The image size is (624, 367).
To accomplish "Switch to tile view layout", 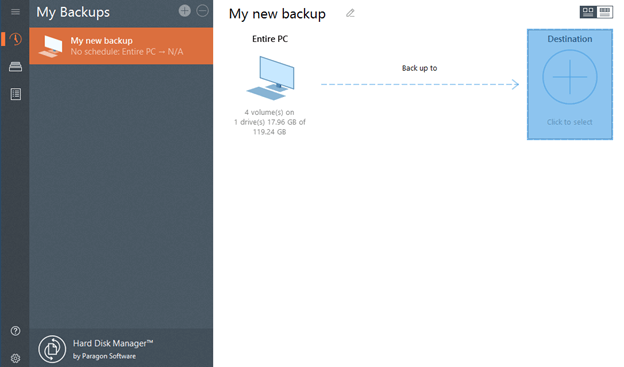I will pos(588,12).
